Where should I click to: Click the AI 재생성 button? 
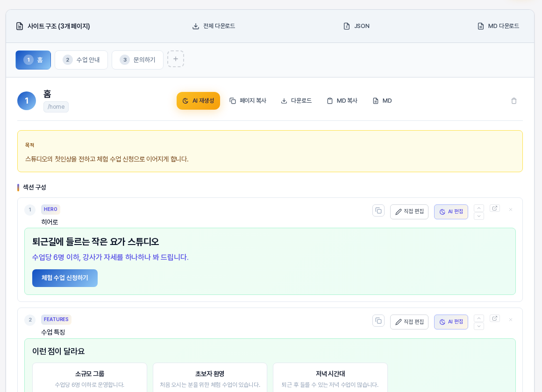coord(198,101)
